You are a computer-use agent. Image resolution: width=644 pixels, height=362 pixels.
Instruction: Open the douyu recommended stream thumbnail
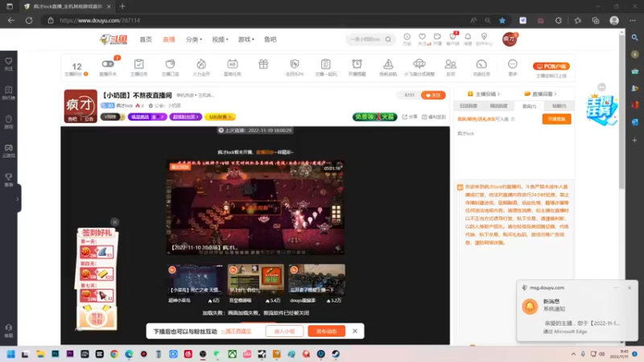tap(316, 279)
